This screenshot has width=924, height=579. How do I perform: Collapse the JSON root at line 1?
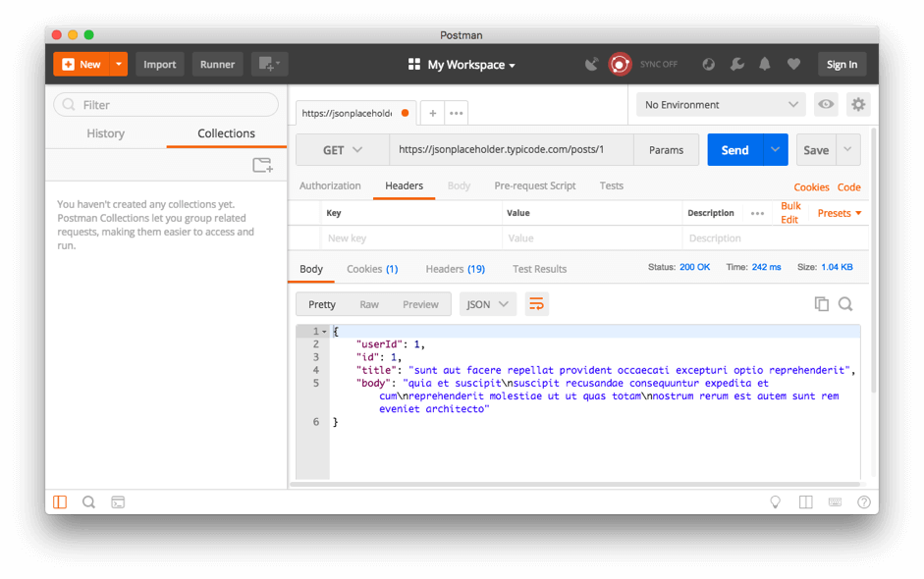[324, 332]
